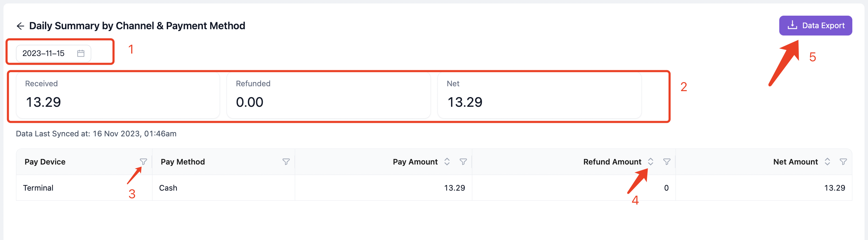Click the Net summary card
Screen dimensions: 868x240
point(539,95)
